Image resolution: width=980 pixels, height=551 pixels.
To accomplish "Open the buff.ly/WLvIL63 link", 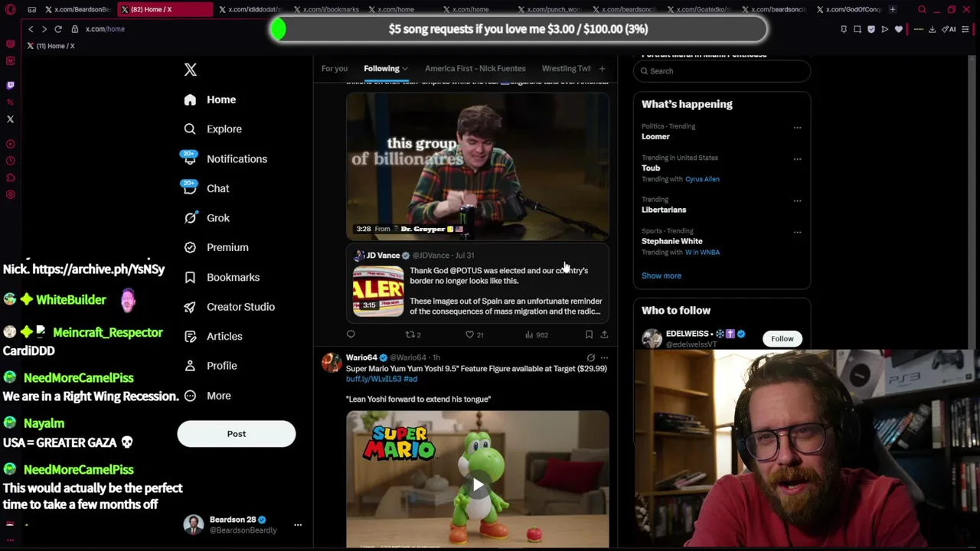I will pos(373,379).
